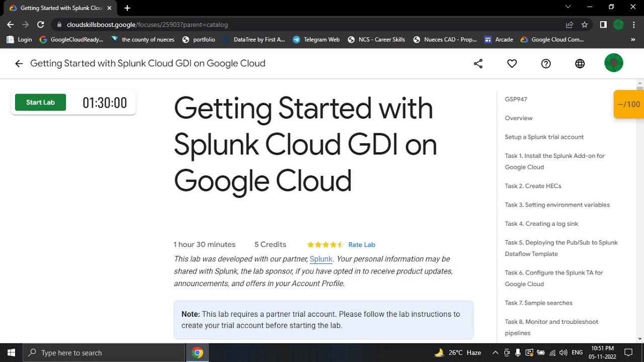Viewport: 644px width, 362px height.
Task: Open the Splunk partner link
Action: tap(321, 259)
